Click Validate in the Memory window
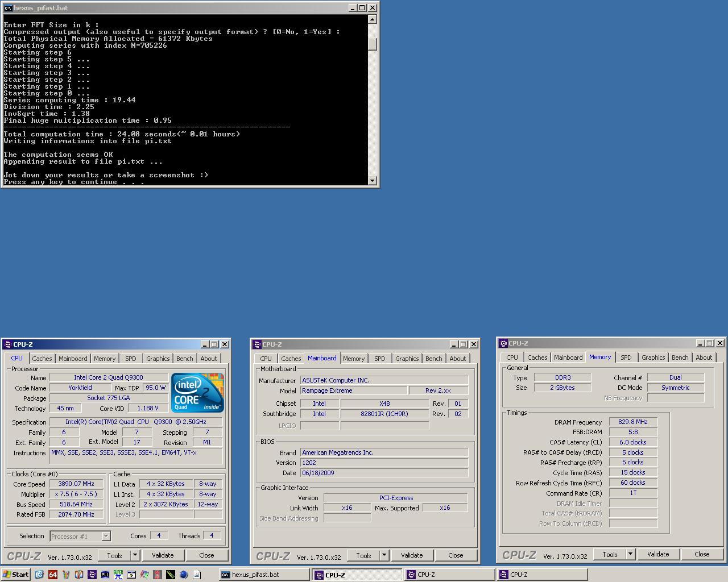Image resolution: width=728 pixels, height=582 pixels. tap(658, 554)
